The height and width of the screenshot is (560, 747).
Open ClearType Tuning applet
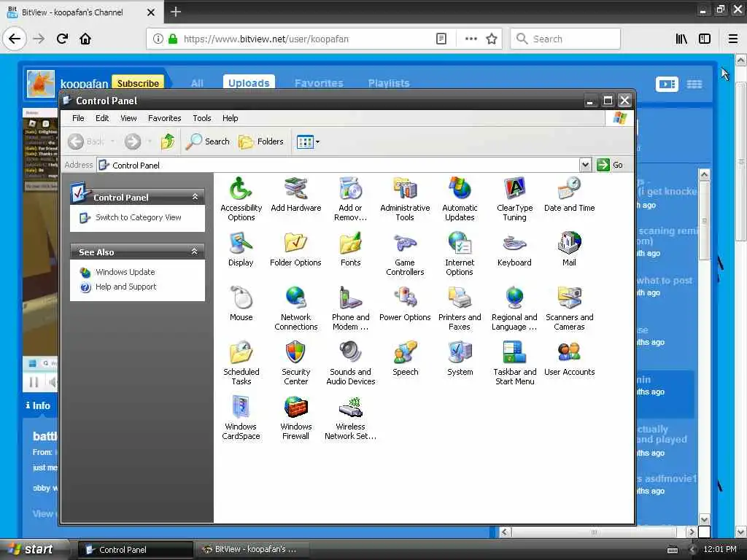tap(514, 199)
